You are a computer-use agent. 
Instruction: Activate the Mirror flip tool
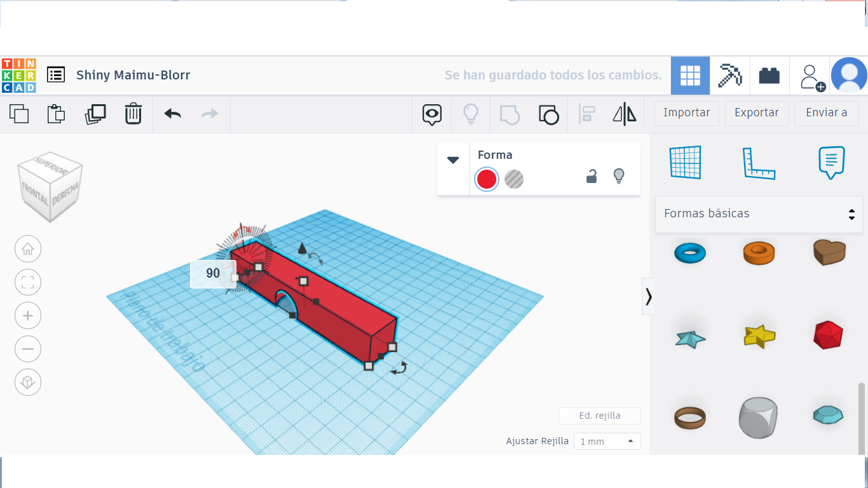pyautogui.click(x=625, y=114)
